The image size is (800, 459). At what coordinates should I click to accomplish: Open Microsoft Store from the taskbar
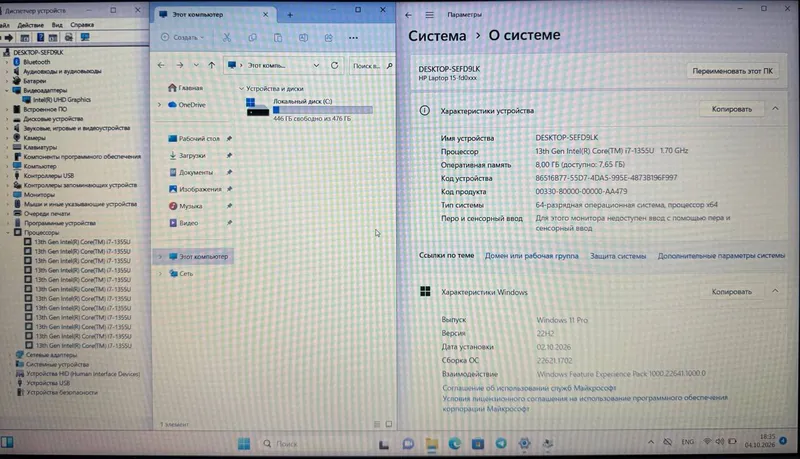[x=478, y=444]
